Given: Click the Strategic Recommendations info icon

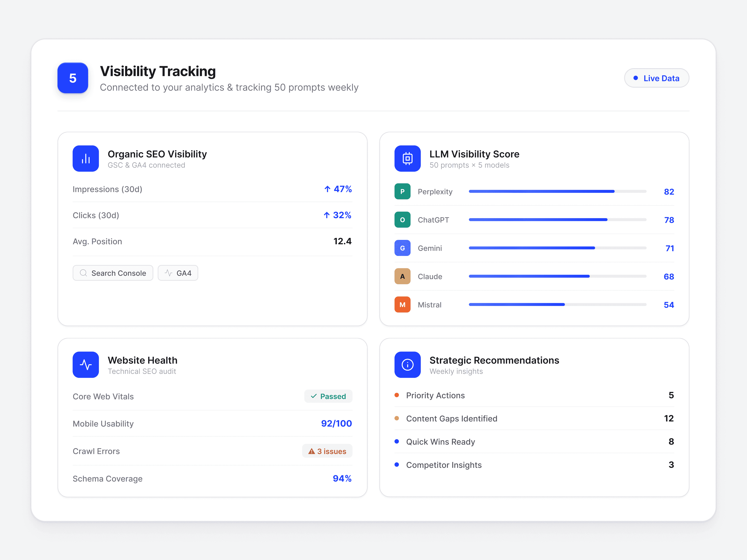Looking at the screenshot, I should tap(407, 365).
